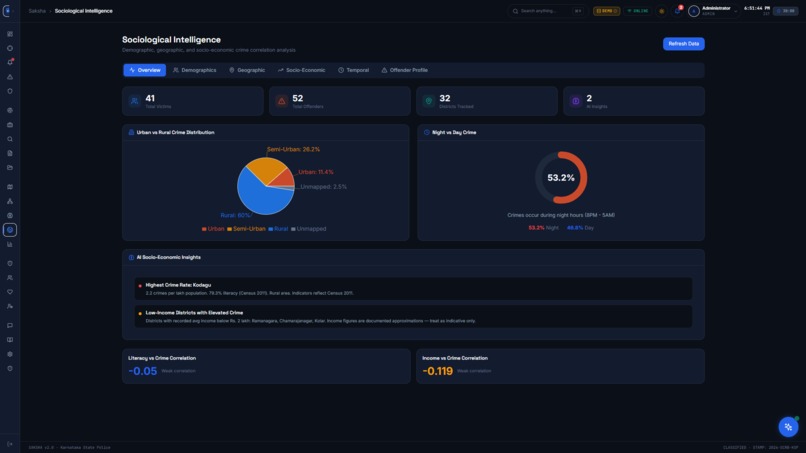Click the Total Offenders warning icon
The image size is (806, 453).
coord(282,101)
